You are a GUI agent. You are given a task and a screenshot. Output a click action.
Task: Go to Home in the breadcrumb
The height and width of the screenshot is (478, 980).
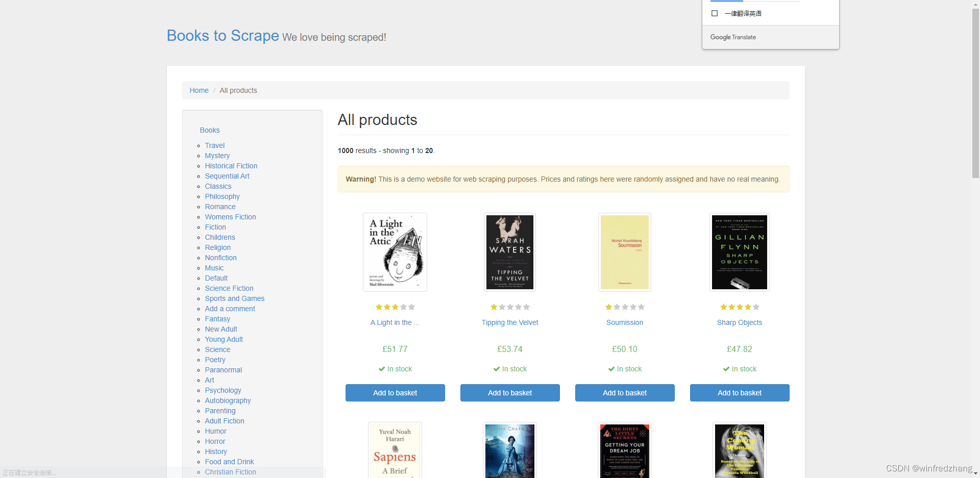point(199,90)
